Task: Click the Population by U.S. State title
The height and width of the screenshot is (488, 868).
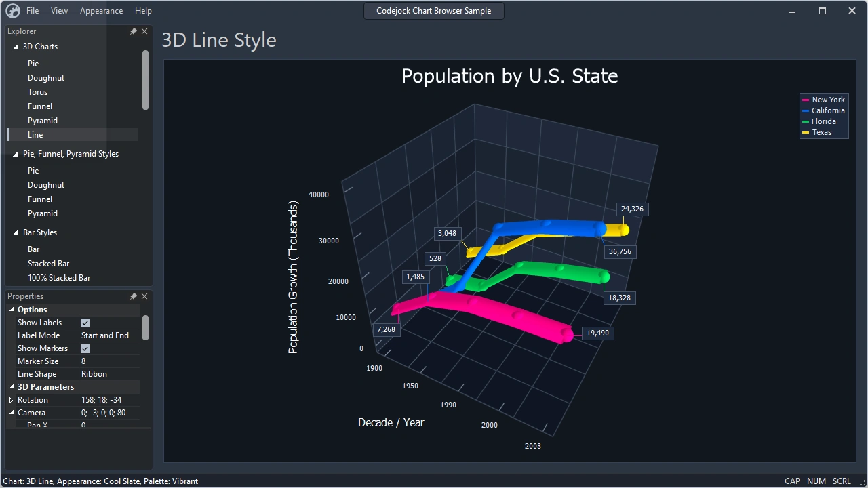Action: click(510, 76)
